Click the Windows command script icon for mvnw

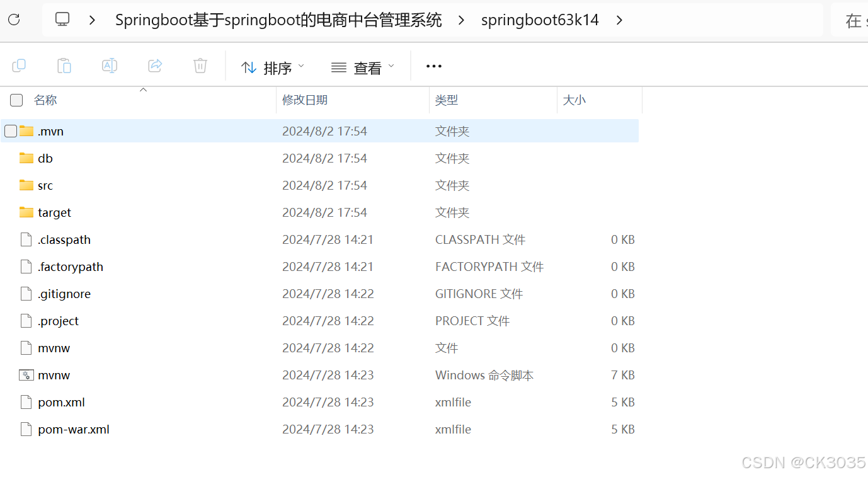[x=26, y=374]
